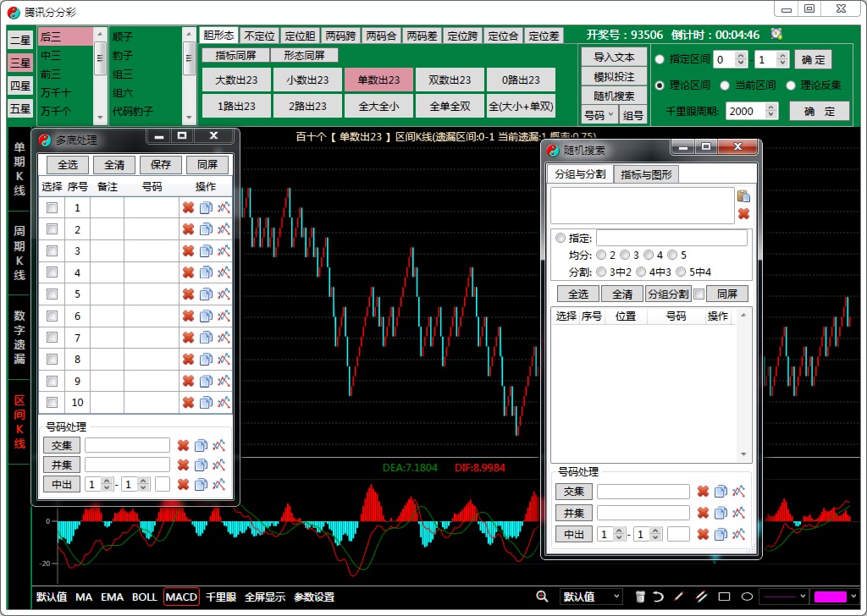Switch to the 指标与图形 tab
This screenshot has height=616, width=867.
tap(647, 174)
